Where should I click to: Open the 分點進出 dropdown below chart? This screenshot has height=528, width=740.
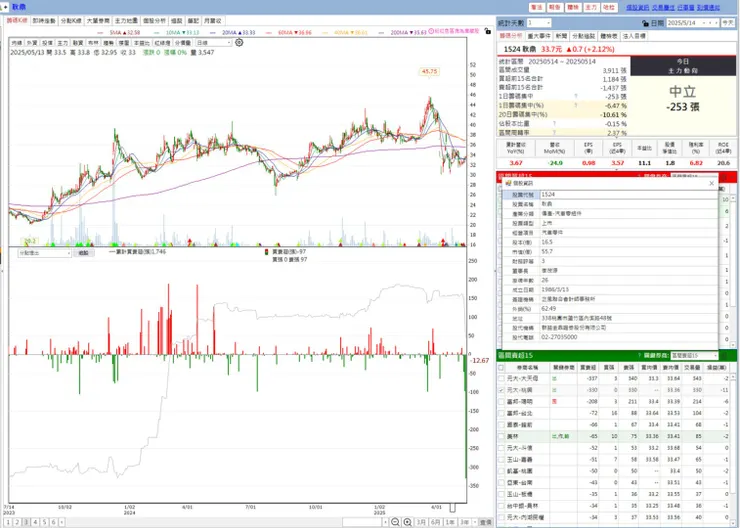pyautogui.click(x=44, y=253)
